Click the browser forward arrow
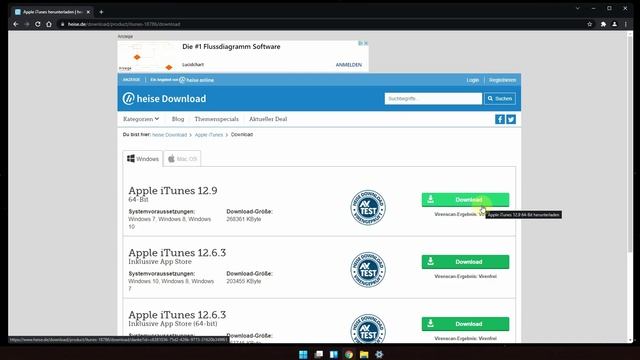This screenshot has width=640, height=360. (27, 24)
